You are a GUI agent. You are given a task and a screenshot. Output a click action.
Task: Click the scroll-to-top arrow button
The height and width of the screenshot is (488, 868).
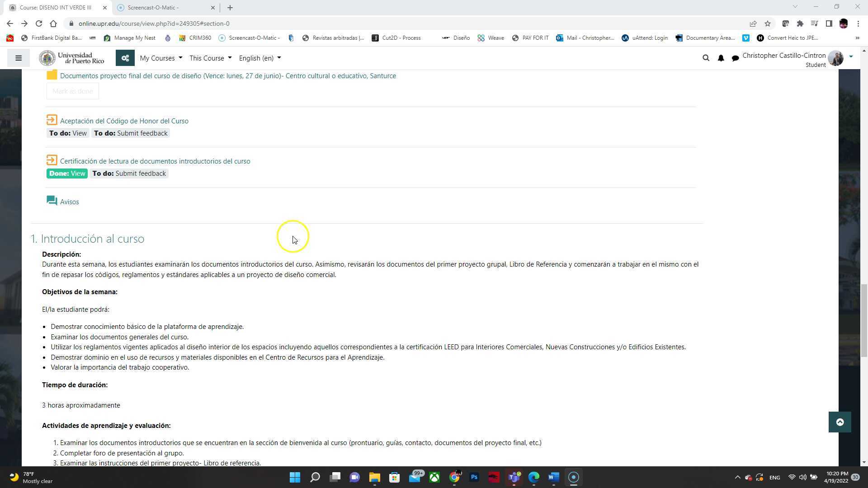pos(840,422)
